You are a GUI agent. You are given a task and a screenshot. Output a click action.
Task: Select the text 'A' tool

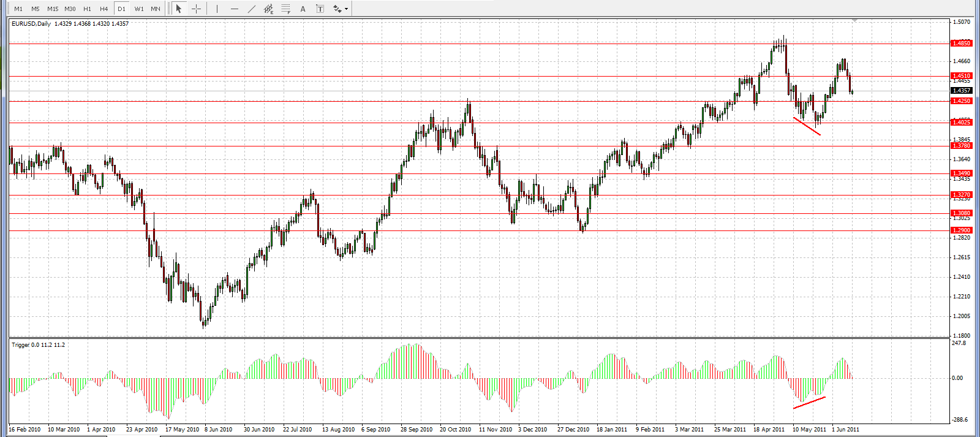(303, 9)
